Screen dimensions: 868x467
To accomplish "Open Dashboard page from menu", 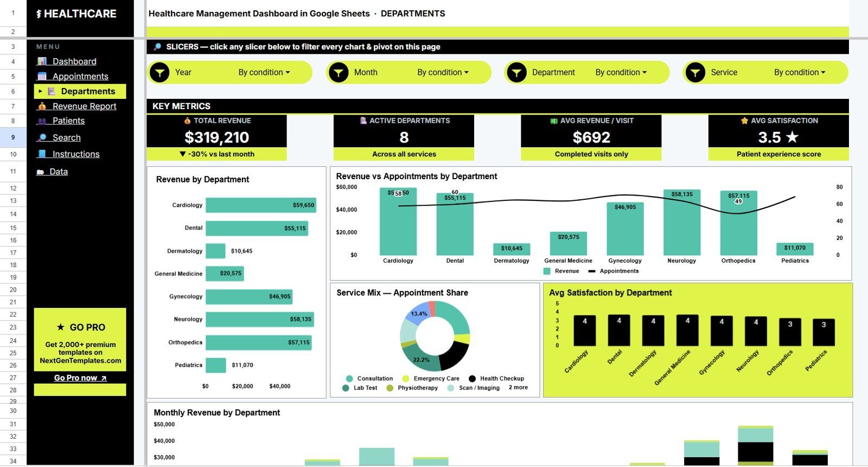I will coord(74,61).
